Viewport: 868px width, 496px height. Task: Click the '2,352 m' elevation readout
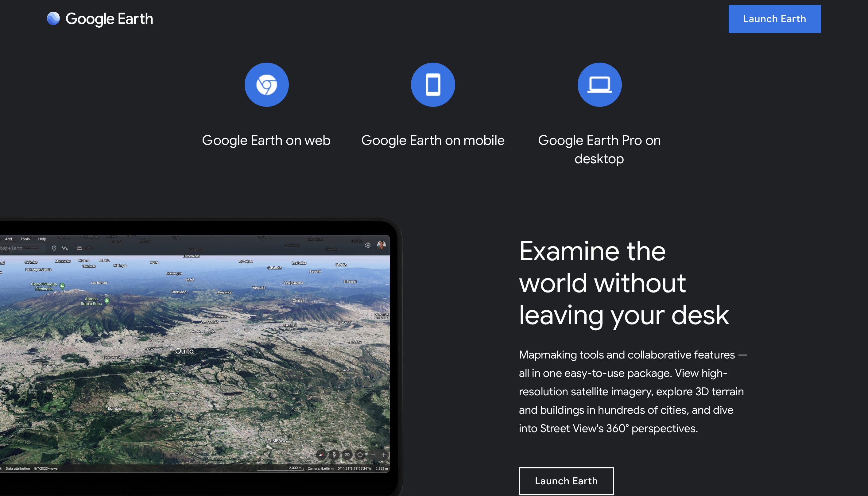(x=382, y=468)
